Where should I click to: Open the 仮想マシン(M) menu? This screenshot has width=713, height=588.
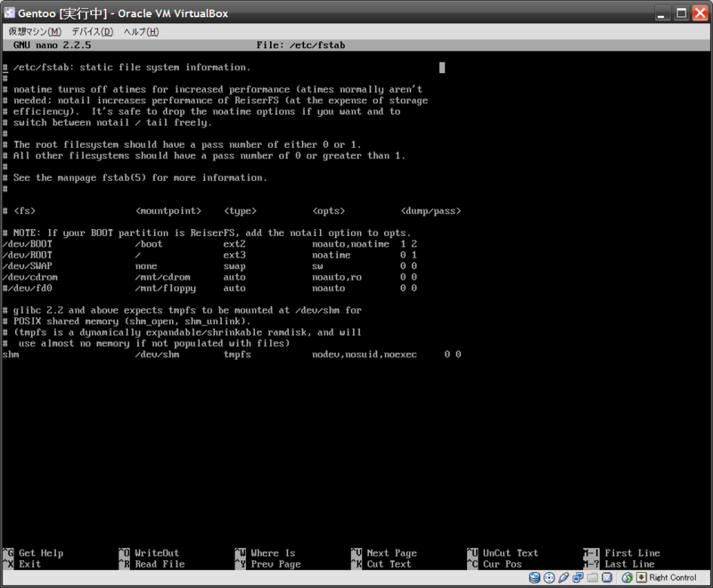35,31
